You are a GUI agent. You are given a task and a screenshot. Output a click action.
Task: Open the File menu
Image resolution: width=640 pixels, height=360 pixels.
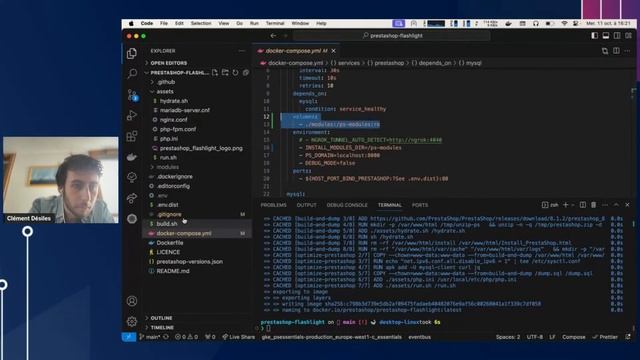point(164,24)
